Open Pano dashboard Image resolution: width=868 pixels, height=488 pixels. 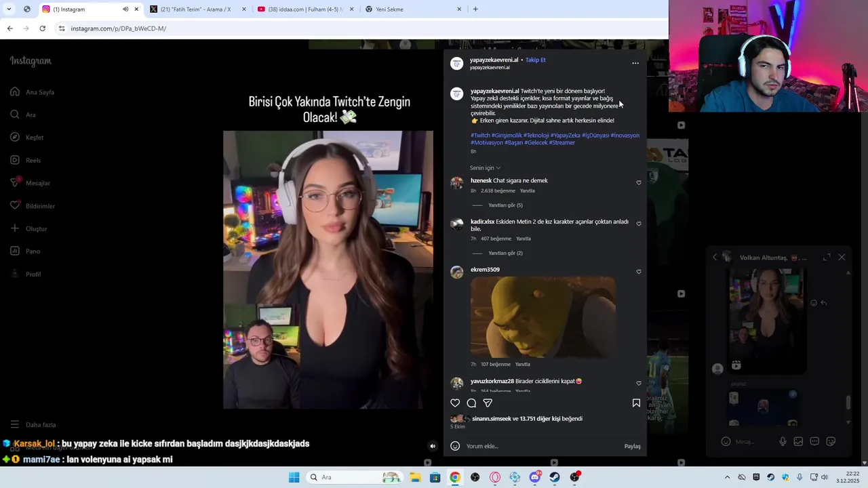coord(25,251)
